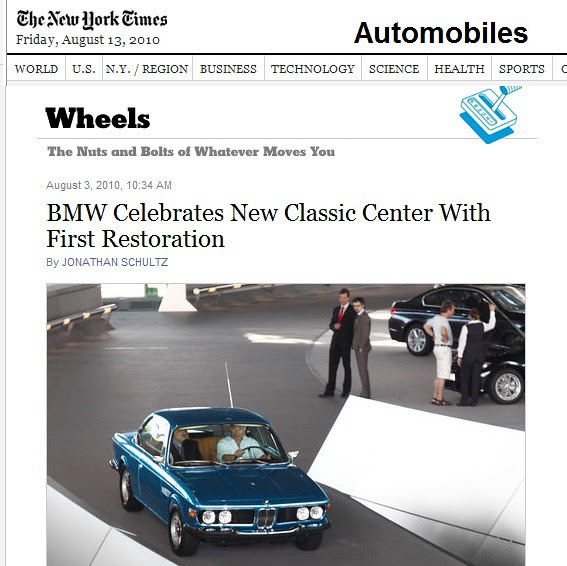Screen dimensions: 567x566
Task: Click the tagline The Nuts and Bolts
Action: tap(191, 151)
